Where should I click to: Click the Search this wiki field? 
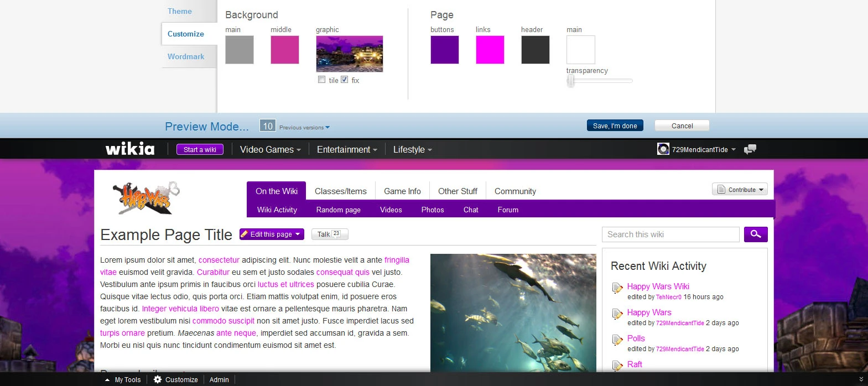670,234
